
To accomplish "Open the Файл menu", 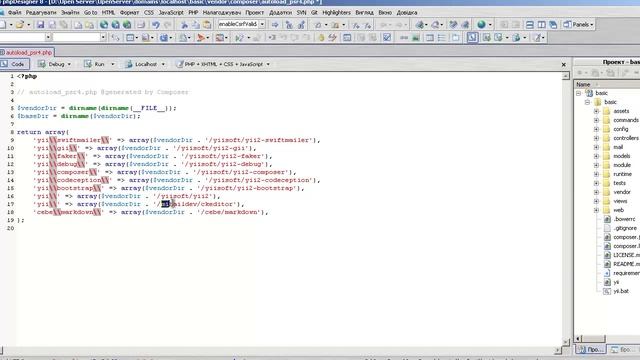I will point(14,13).
